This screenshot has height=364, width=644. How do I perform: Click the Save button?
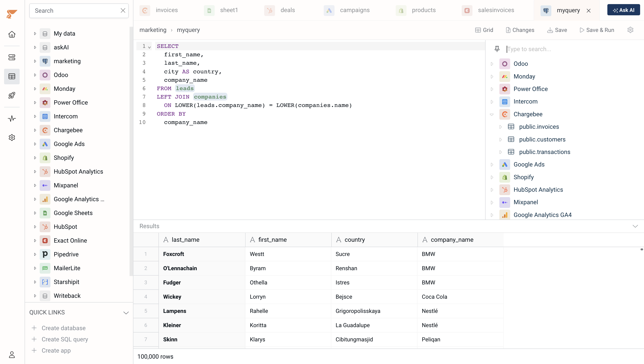tap(557, 30)
